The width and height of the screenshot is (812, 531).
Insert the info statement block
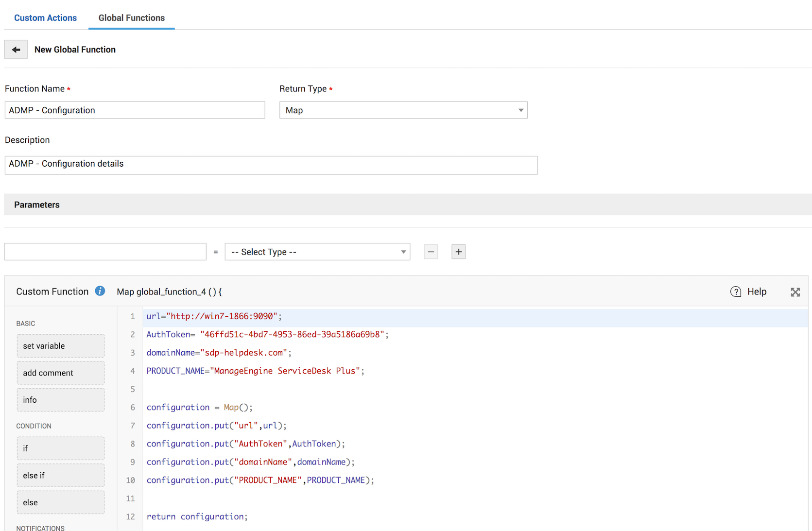click(60, 400)
